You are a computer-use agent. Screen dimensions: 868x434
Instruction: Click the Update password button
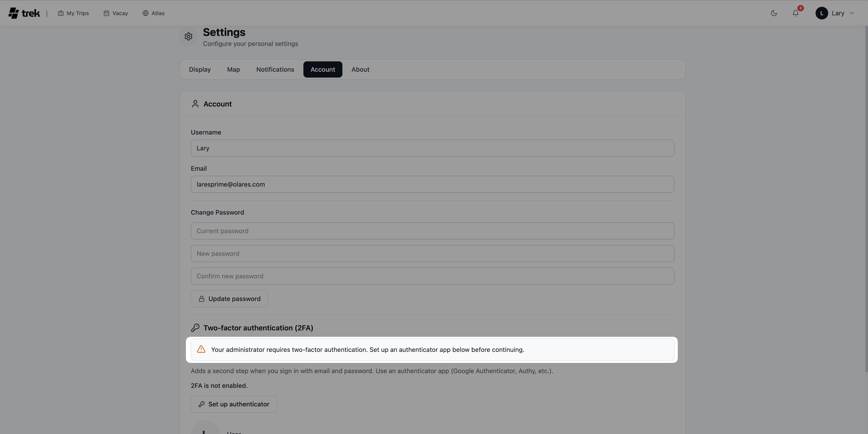coord(229,299)
